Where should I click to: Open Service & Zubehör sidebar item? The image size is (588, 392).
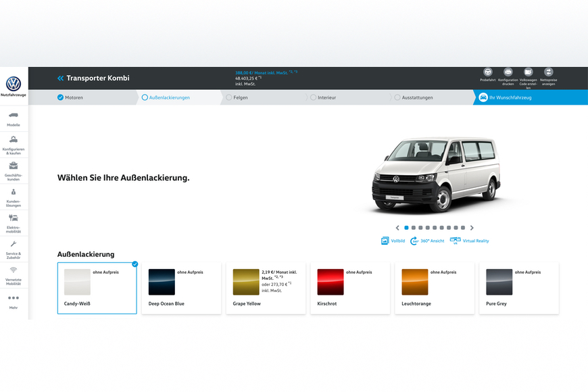[14, 250]
